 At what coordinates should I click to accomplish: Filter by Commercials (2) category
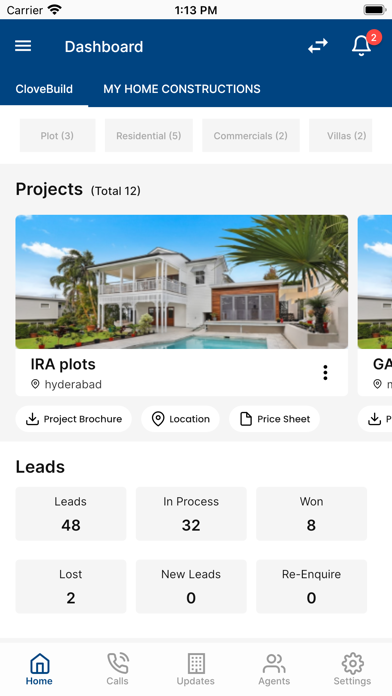pos(251,135)
